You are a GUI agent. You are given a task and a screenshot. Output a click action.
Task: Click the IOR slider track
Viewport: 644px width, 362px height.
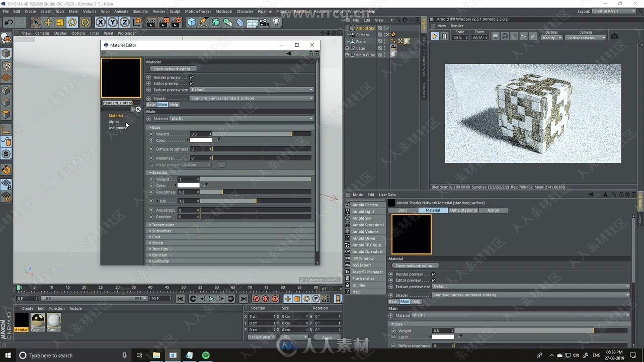pos(256,201)
